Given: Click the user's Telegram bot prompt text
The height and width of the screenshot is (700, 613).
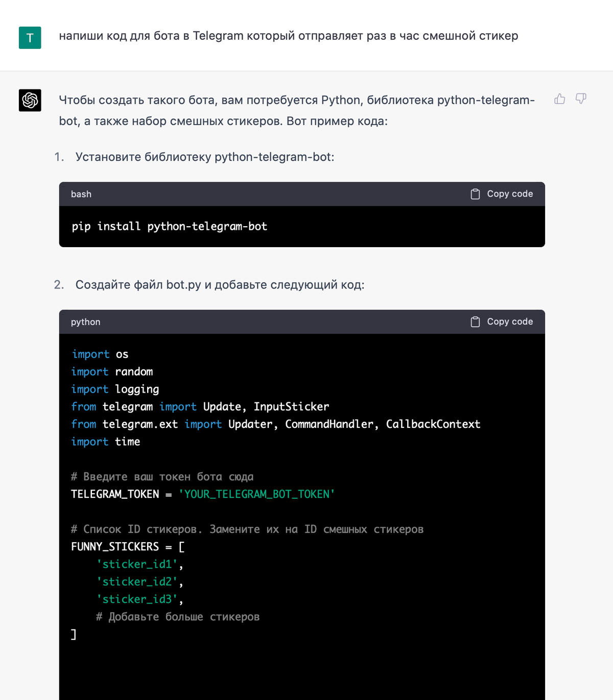Looking at the screenshot, I should click(x=289, y=36).
